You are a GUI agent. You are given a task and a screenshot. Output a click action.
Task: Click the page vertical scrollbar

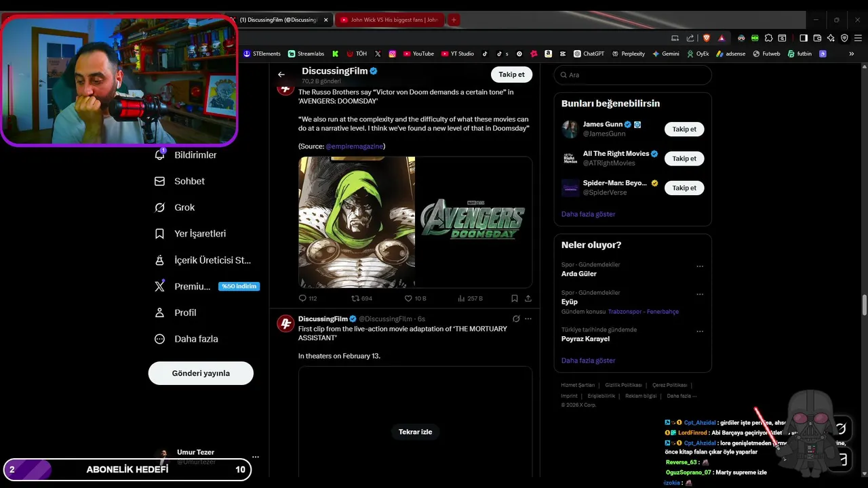click(864, 305)
